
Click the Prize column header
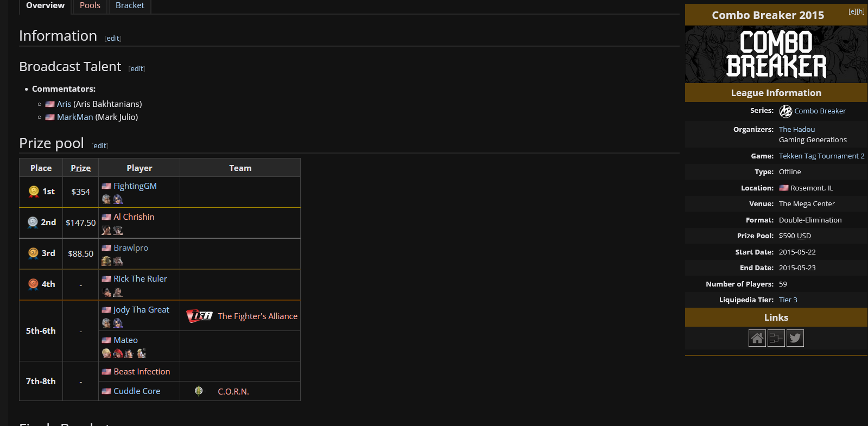pos(81,168)
